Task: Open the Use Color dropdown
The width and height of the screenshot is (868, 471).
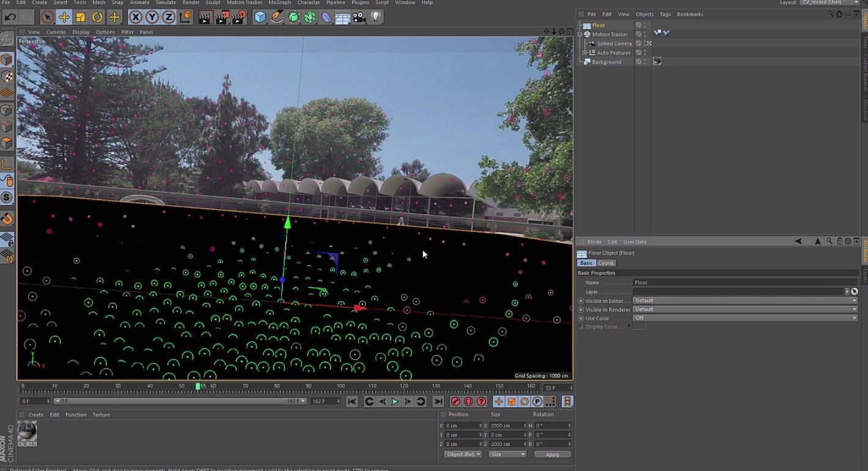Action: coord(746,318)
